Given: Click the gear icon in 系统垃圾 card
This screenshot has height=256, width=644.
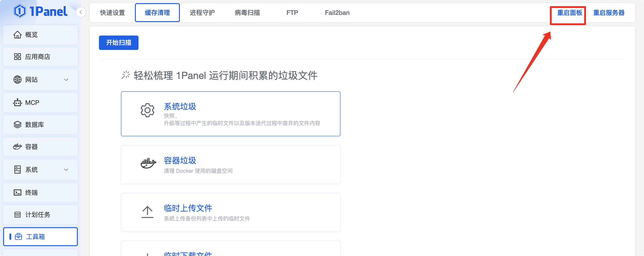Looking at the screenshot, I should click(148, 110).
